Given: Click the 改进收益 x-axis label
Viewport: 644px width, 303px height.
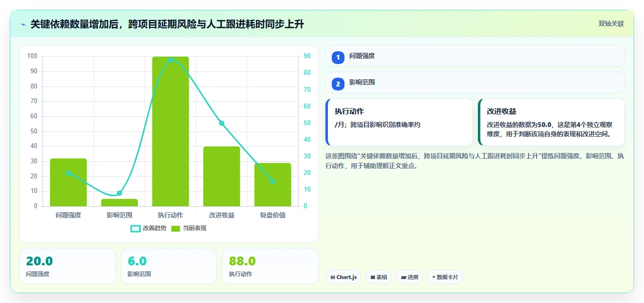Looking at the screenshot, I should (x=222, y=215).
